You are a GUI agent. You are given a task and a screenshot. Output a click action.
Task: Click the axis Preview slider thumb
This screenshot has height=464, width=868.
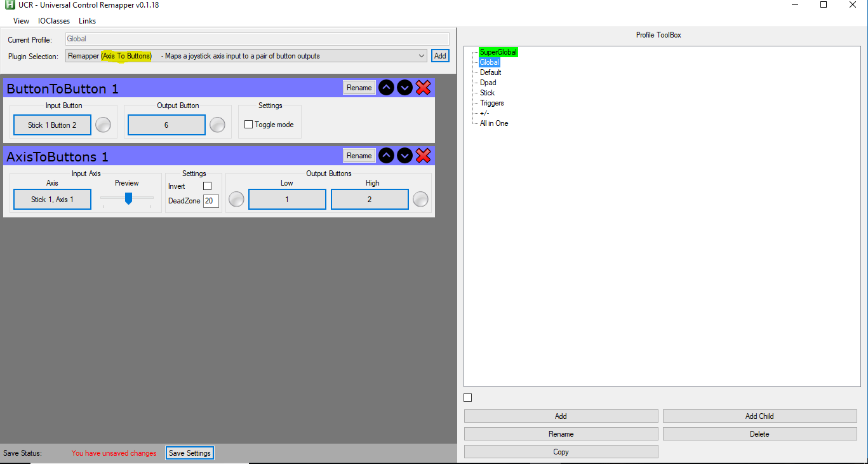tap(127, 199)
